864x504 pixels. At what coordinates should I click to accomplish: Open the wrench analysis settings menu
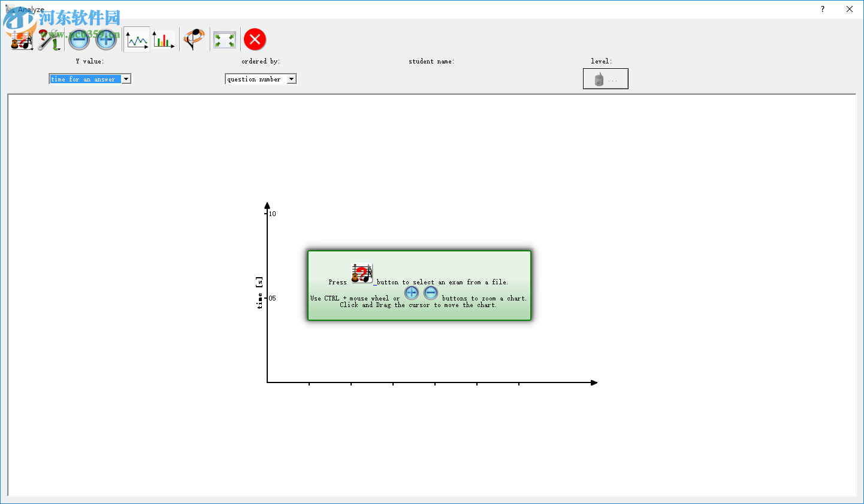50,40
